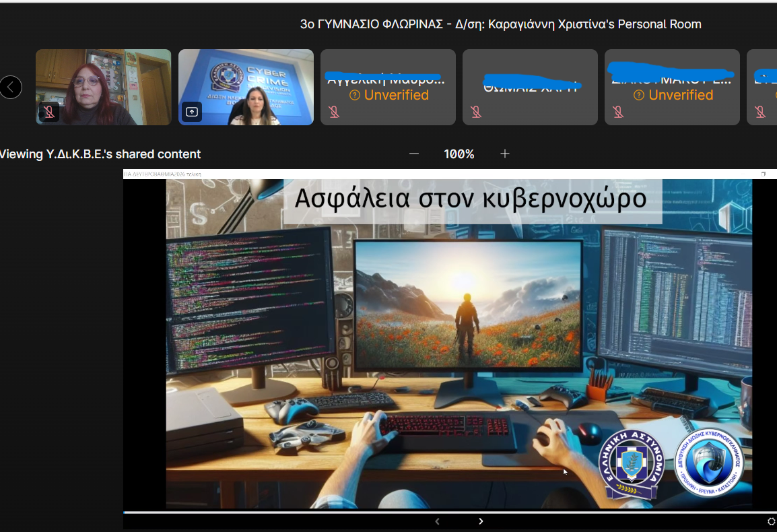Click the screen share icon on presenter's video
This screenshot has width=777, height=532.
click(192, 112)
